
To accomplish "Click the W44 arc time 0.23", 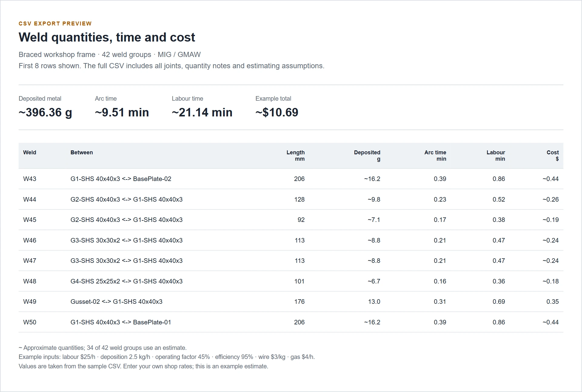I will pyautogui.click(x=440, y=199).
